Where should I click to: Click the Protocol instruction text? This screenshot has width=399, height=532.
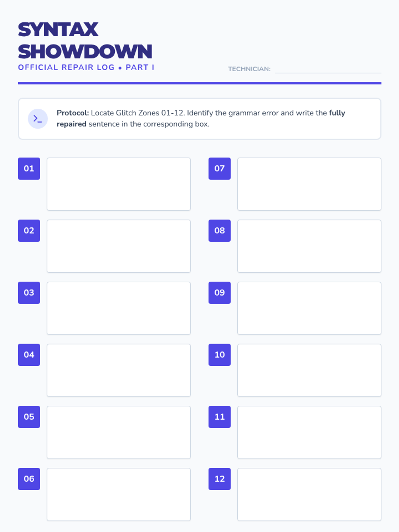[200, 118]
